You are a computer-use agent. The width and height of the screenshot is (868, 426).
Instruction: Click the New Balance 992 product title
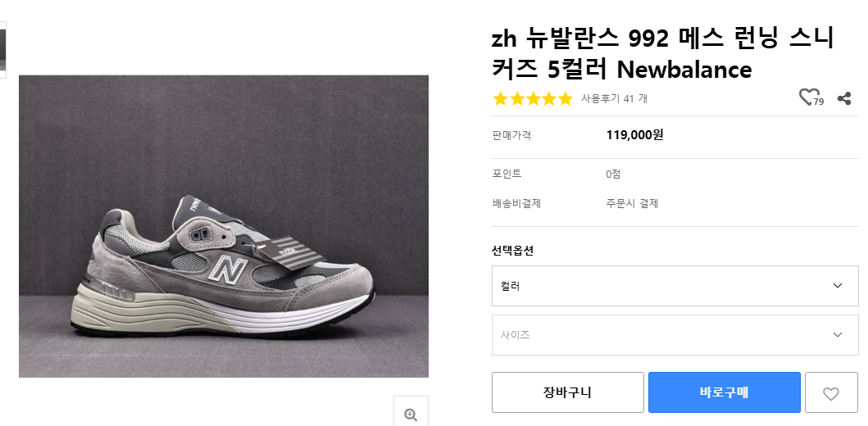coord(662,54)
